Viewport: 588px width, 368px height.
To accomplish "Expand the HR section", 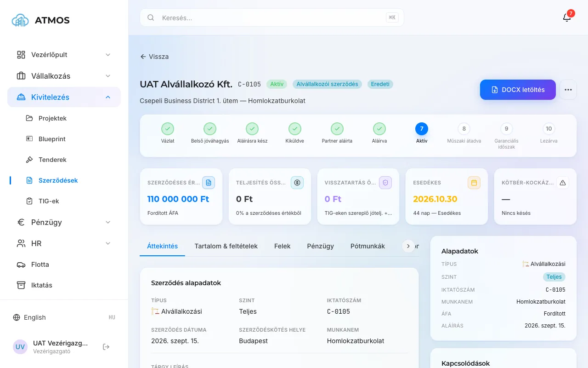I will tap(64, 243).
